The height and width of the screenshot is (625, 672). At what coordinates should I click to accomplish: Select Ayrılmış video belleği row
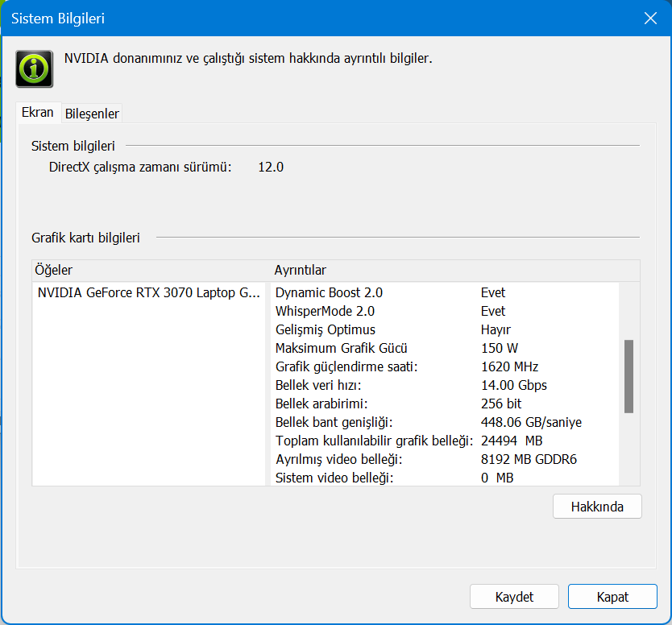click(445, 459)
